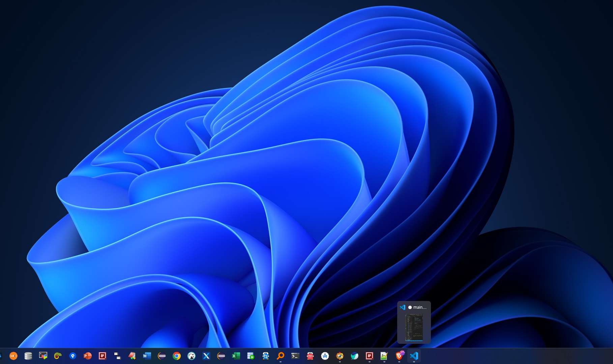The height and width of the screenshot is (364, 613).
Task: Open the penguin screenshot crop tool
Action: click(x=266, y=356)
